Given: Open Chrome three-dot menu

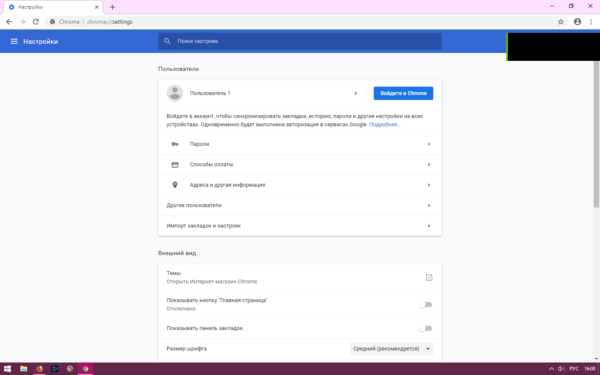Looking at the screenshot, I should point(591,22).
